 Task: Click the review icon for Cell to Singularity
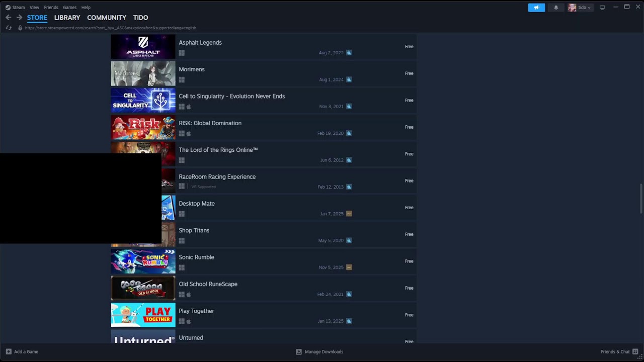pyautogui.click(x=349, y=107)
